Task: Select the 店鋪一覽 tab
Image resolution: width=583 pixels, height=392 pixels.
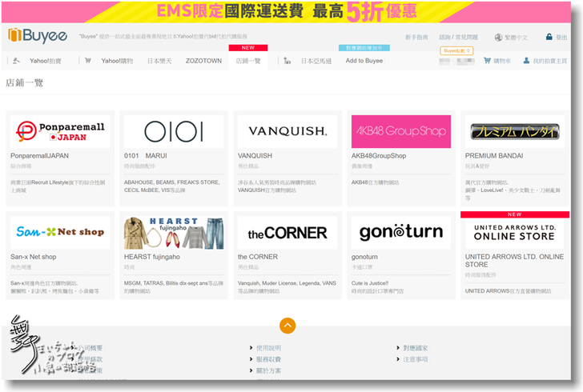Action: tap(248, 61)
